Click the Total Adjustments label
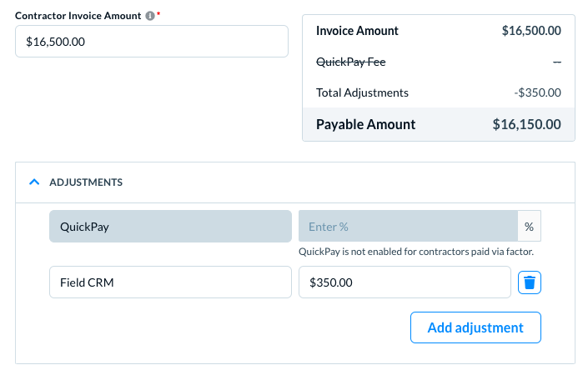The image size is (588, 375). (x=362, y=92)
